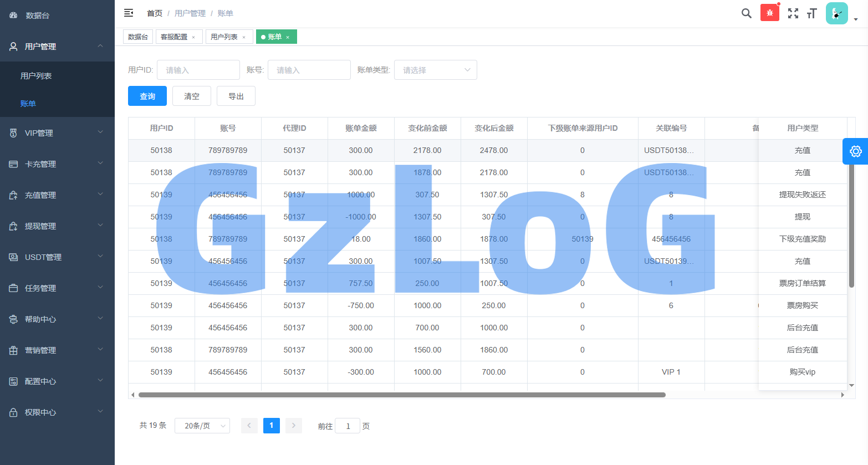Screen dimensions: 868x465
Task: Click the horizontal table scrollbar
Action: coord(402,395)
